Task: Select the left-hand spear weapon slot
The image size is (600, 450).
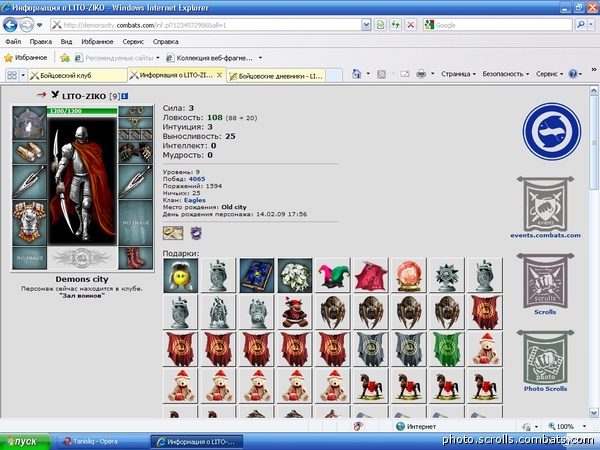Action: [29, 182]
